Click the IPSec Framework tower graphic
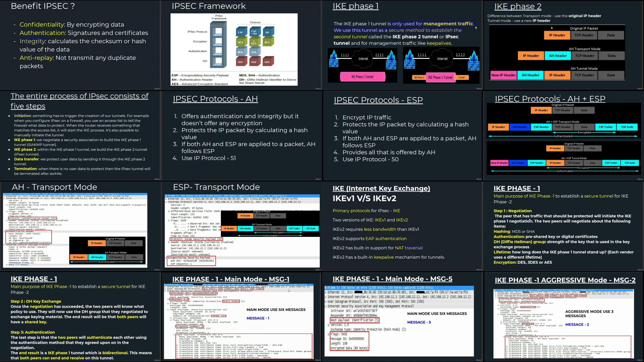The height and width of the screenshot is (362, 644). point(218,44)
